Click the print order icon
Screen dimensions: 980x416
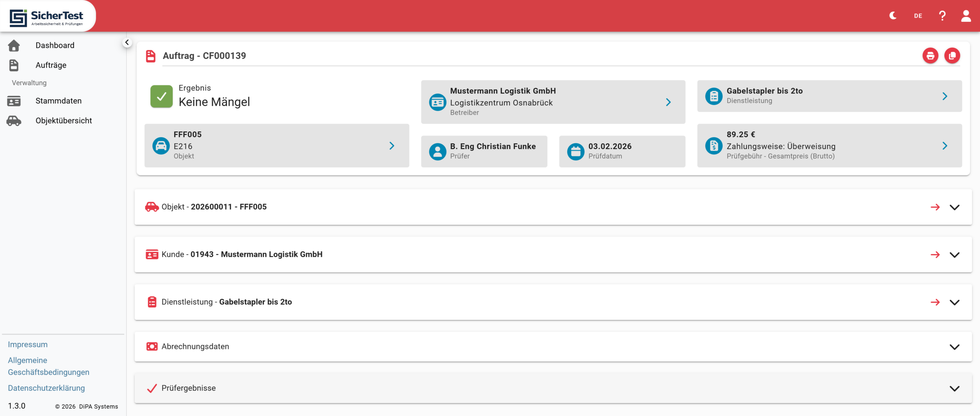pos(930,56)
